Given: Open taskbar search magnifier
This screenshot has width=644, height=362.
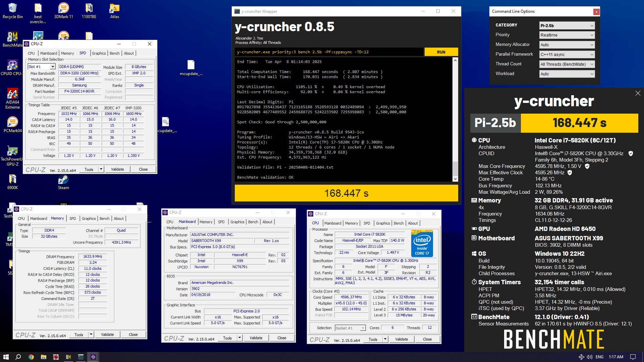Looking at the screenshot, I should (x=18, y=357).
